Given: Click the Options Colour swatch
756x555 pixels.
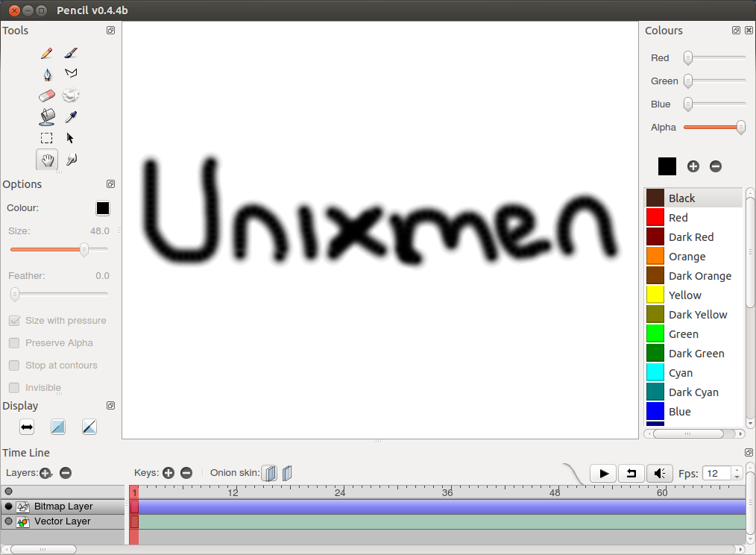Looking at the screenshot, I should pyautogui.click(x=103, y=208).
